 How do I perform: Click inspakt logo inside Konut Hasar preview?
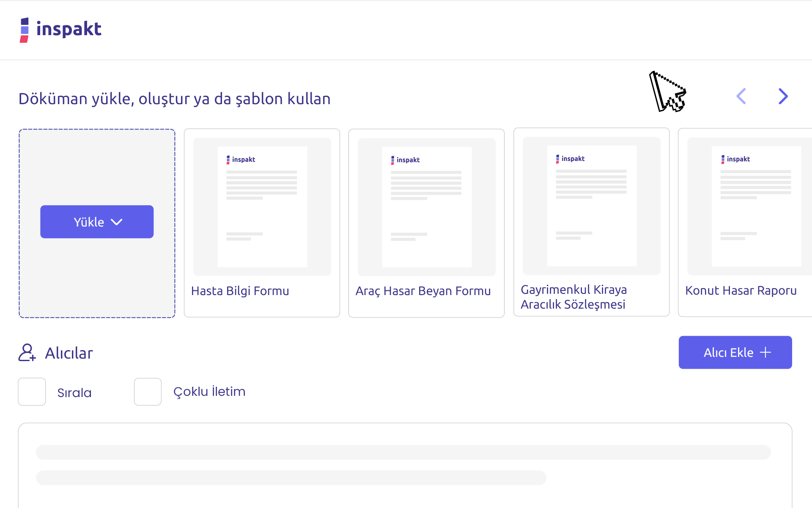[x=735, y=159]
